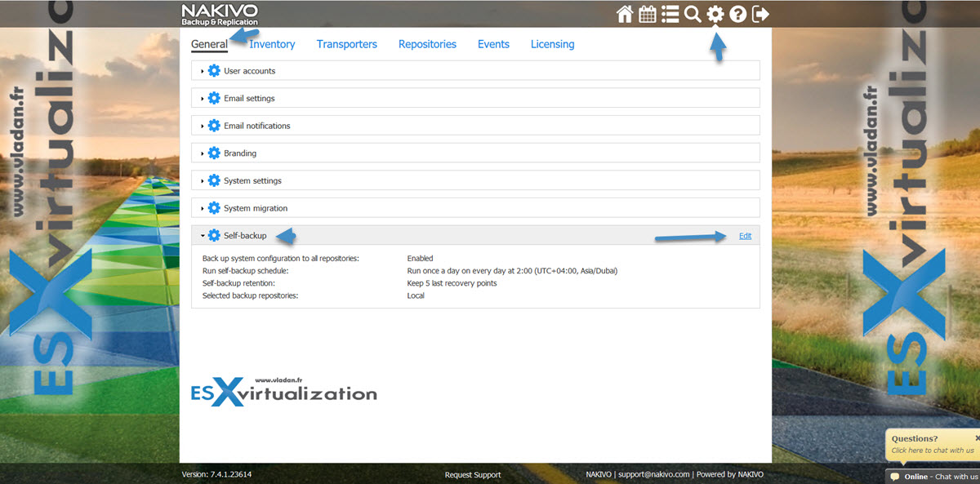Viewport: 980px width, 484px height.
Task: Expand the System migration section arrow
Action: point(203,208)
